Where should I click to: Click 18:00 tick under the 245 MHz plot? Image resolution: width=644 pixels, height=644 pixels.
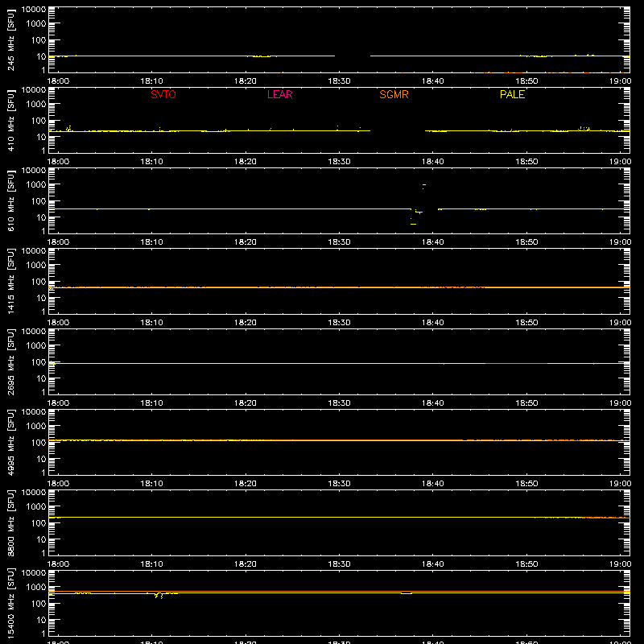(58, 81)
